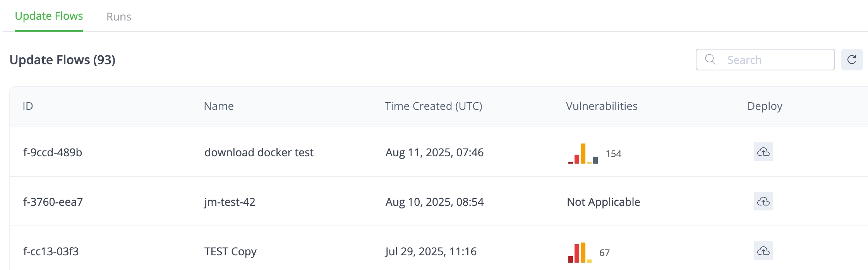Switch to the Runs tab

point(119,17)
